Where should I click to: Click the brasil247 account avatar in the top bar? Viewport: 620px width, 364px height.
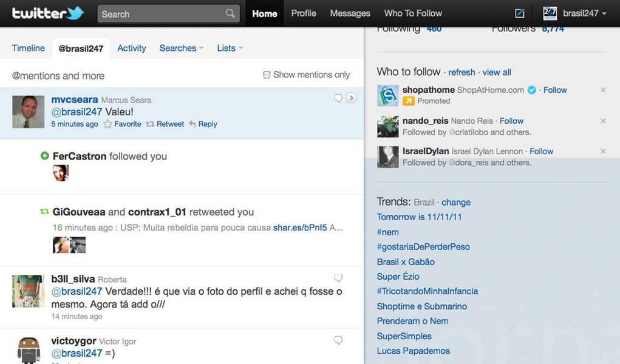pos(550,13)
